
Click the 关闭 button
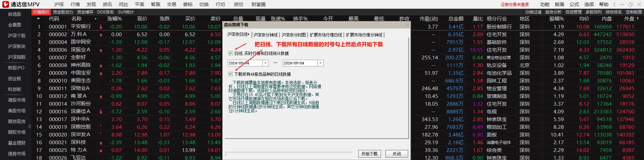396,154
